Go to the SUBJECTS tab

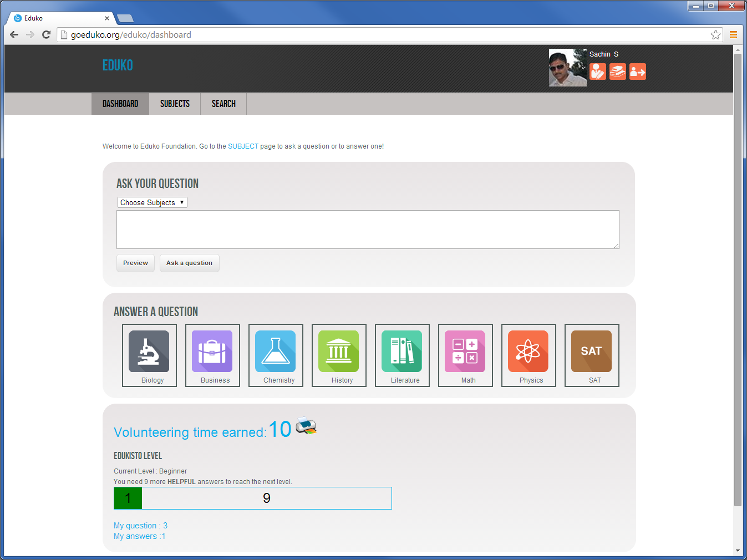(175, 104)
